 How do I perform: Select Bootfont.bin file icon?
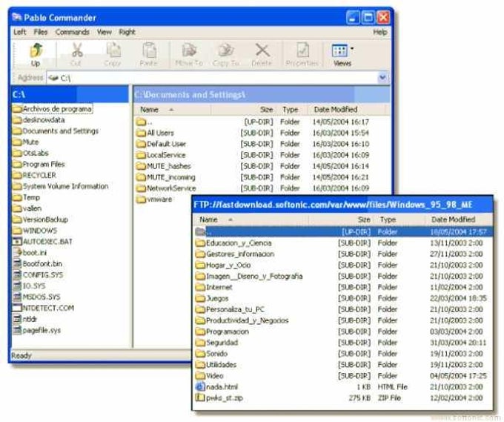tap(17, 264)
